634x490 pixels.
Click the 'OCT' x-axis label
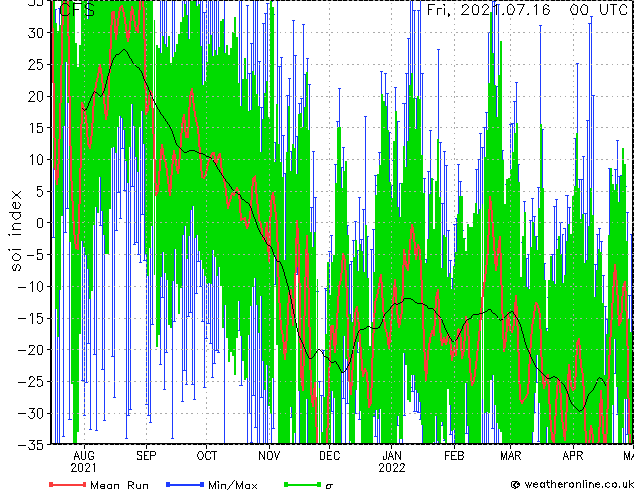point(207,456)
